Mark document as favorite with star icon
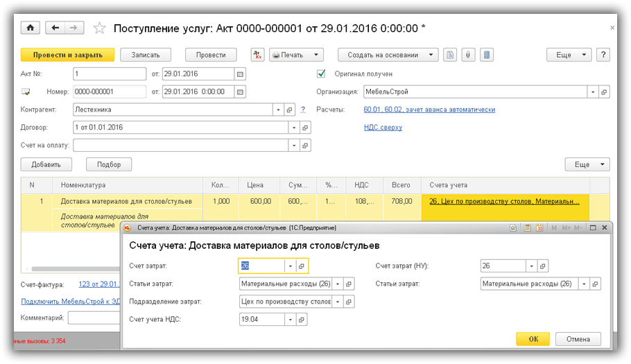The width and height of the screenshot is (631, 364). point(99,28)
